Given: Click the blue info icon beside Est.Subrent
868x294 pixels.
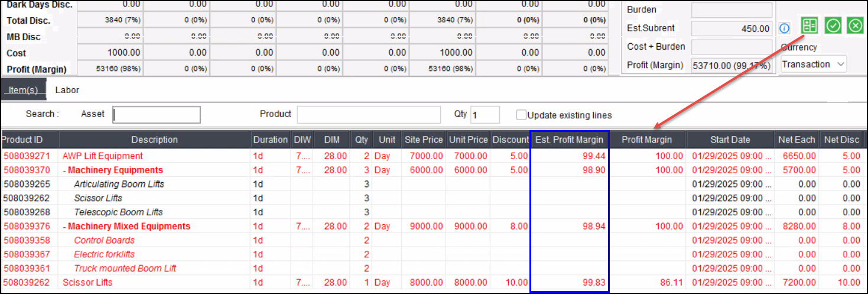Looking at the screenshot, I should 784,28.
